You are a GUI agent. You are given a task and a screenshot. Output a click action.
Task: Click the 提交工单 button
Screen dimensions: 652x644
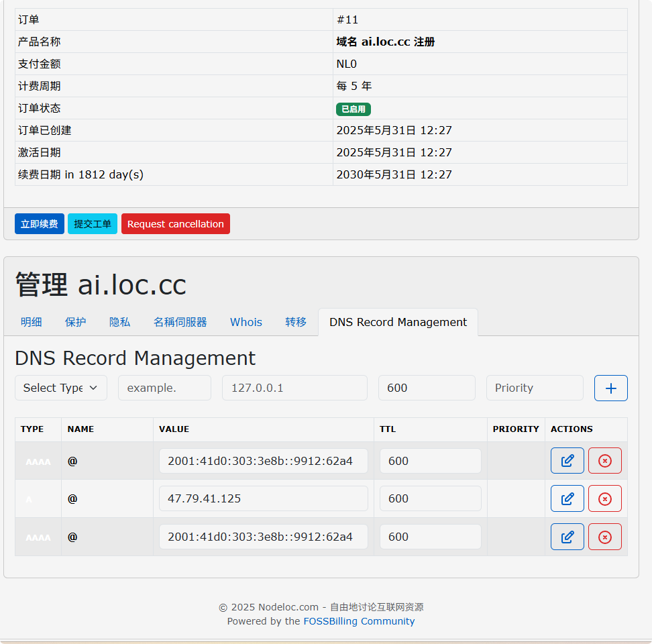click(93, 223)
